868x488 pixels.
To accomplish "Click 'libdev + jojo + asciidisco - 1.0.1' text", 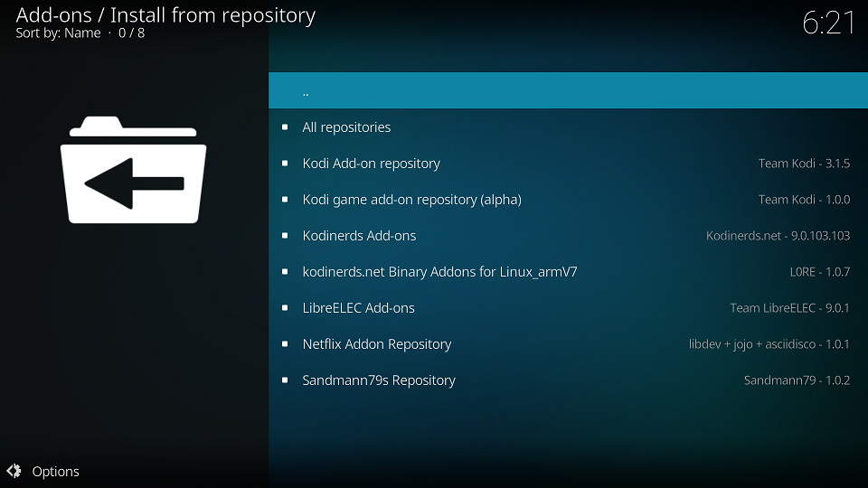I will pos(769,344).
